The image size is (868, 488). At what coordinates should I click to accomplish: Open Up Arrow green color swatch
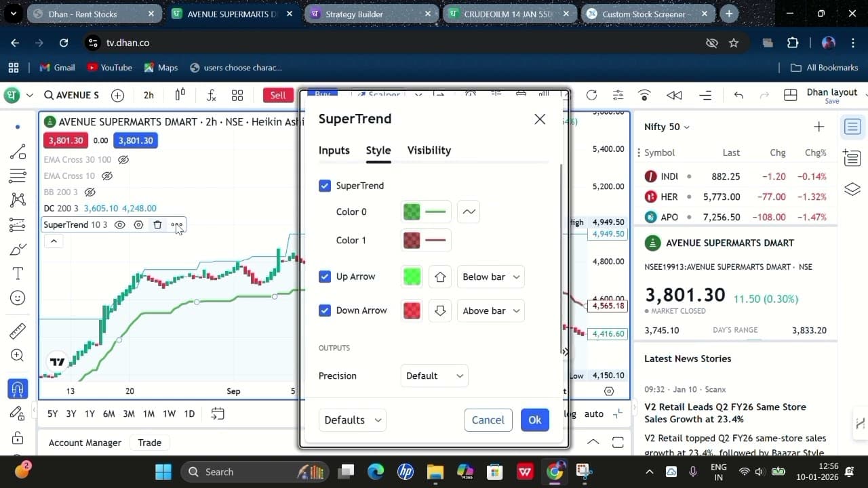412,277
